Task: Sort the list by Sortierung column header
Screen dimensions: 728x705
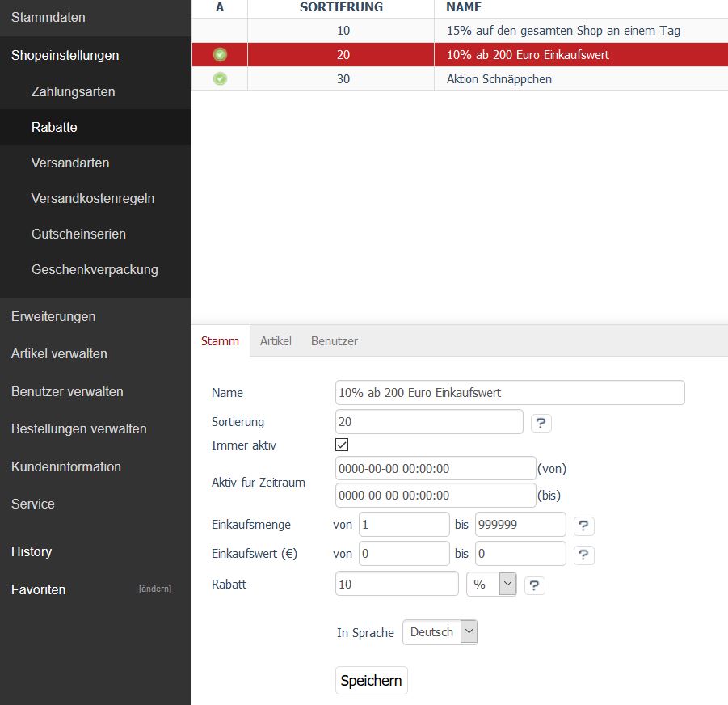Action: 341,7
